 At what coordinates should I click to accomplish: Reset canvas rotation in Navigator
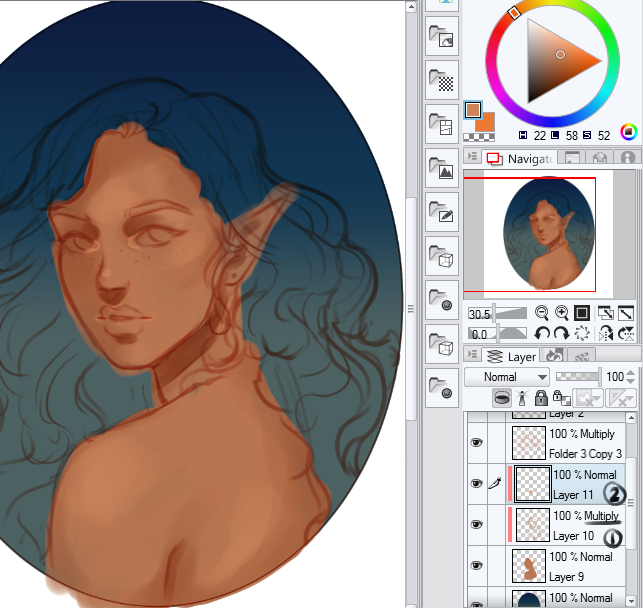point(581,334)
